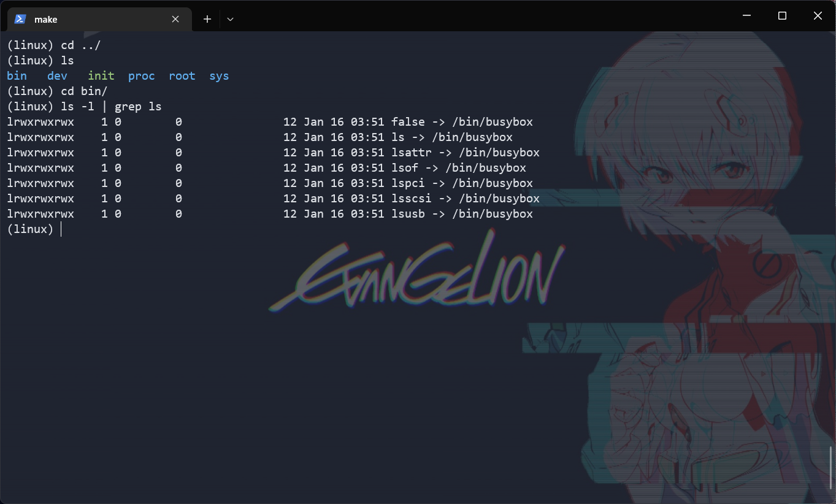Click 'lspci -> /bin/busybox' entry
The width and height of the screenshot is (836, 504).
(x=462, y=183)
